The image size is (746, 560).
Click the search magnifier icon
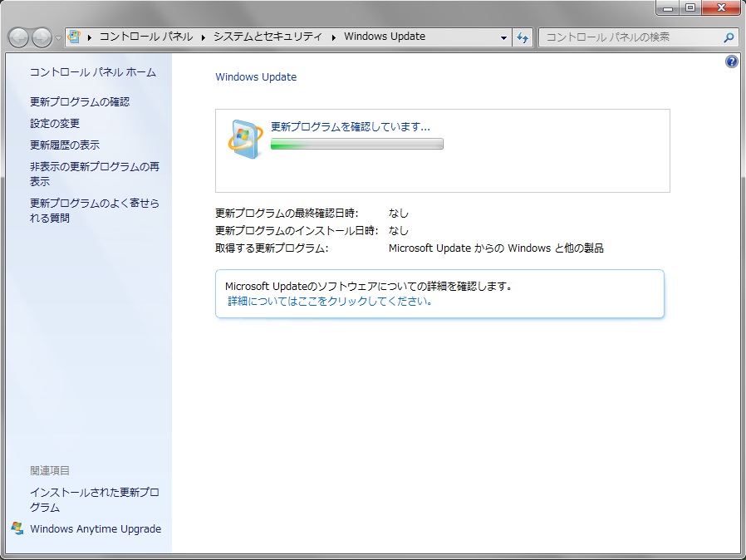729,37
